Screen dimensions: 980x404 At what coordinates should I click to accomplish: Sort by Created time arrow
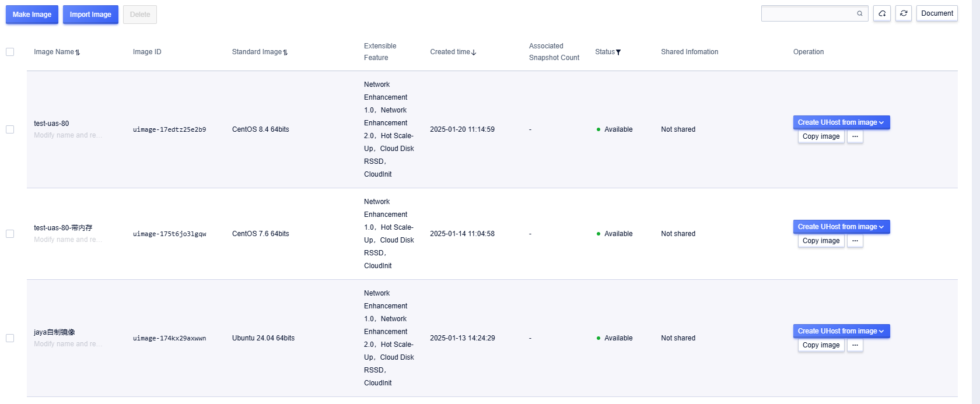tap(474, 52)
